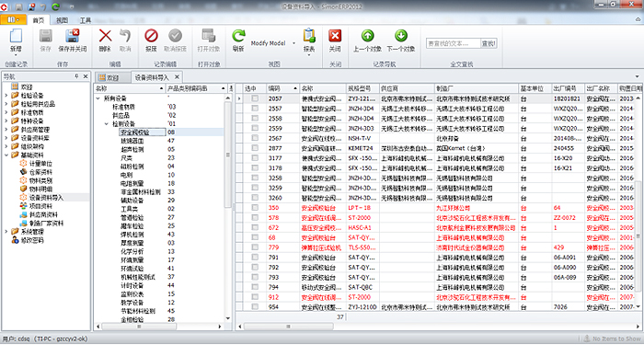
Task: Switch to the 工具 ribbon tab
Action: coord(85,20)
